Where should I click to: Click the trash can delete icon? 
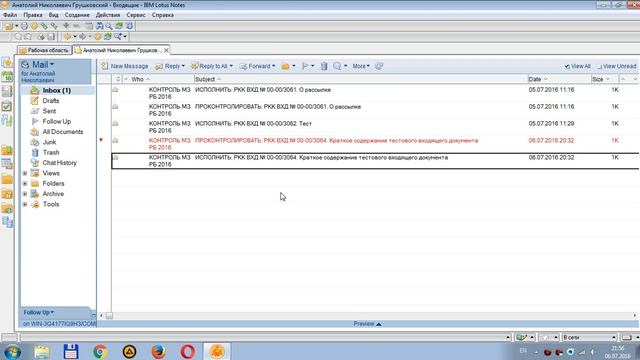(x=324, y=66)
